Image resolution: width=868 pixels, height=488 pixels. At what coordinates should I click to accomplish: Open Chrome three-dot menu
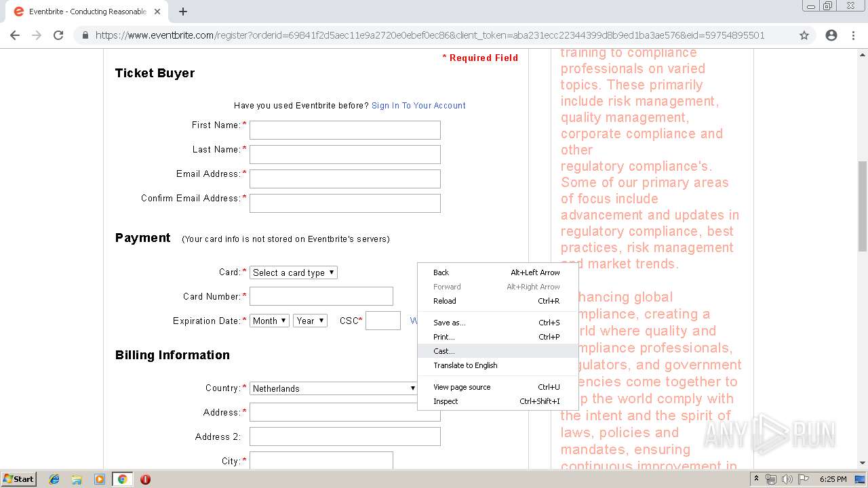(853, 35)
